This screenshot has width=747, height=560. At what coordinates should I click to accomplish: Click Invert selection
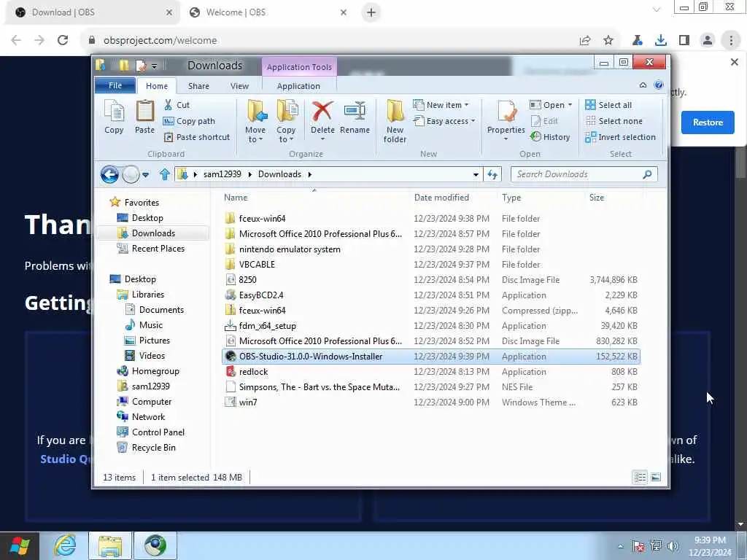620,137
